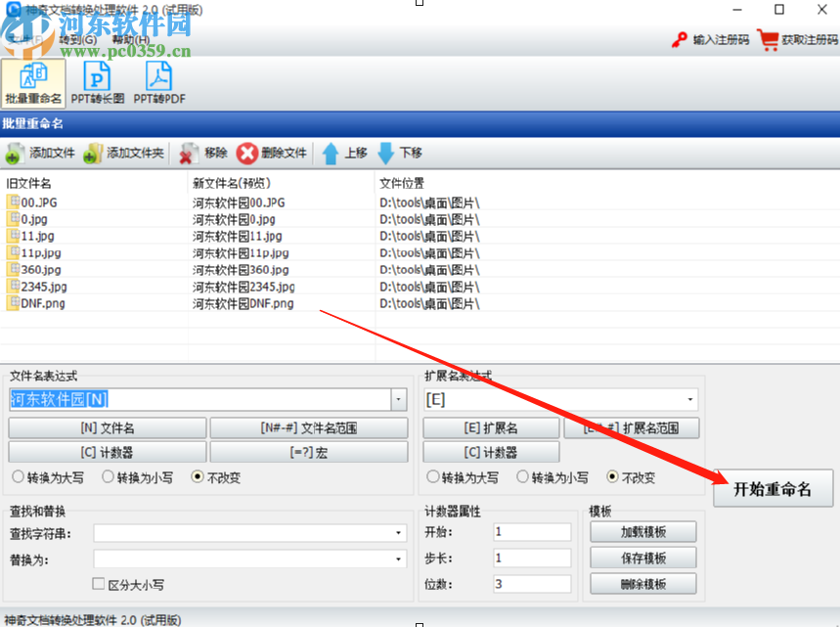Expand the 文件名表达式 dropdown arrow
The image size is (840, 627).
[x=399, y=399]
